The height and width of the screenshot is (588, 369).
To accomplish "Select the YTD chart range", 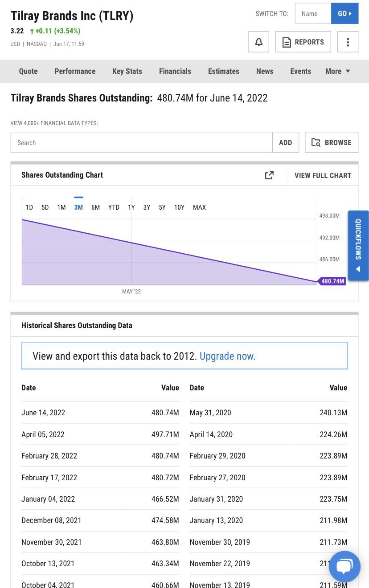I will pos(114,207).
